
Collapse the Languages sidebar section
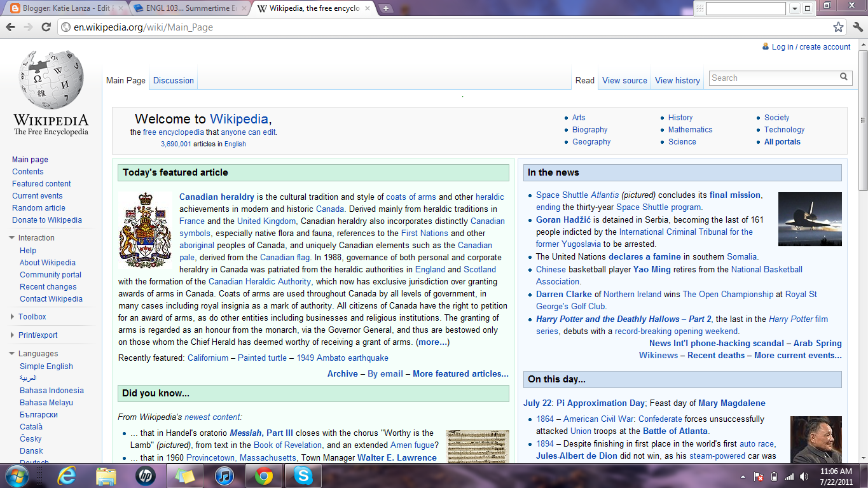12,354
